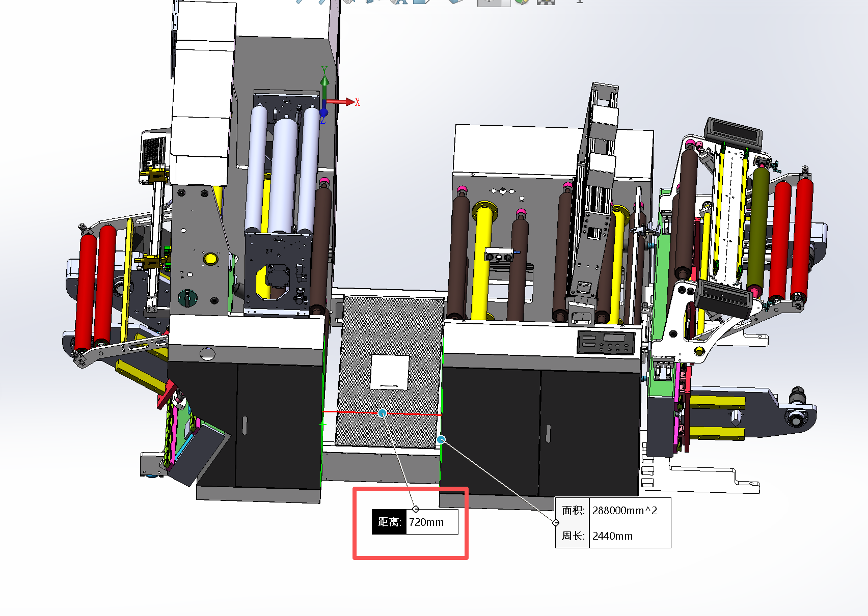Select the blue measure point on the red line
The width and height of the screenshot is (868, 616).
click(383, 413)
